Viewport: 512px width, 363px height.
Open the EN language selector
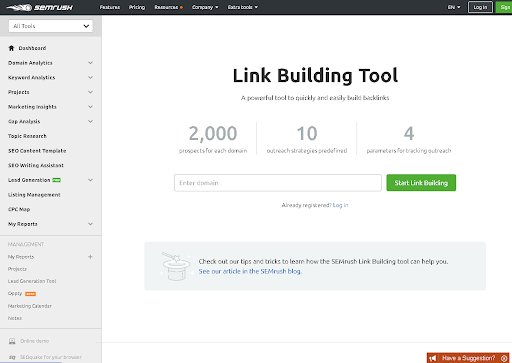(454, 7)
